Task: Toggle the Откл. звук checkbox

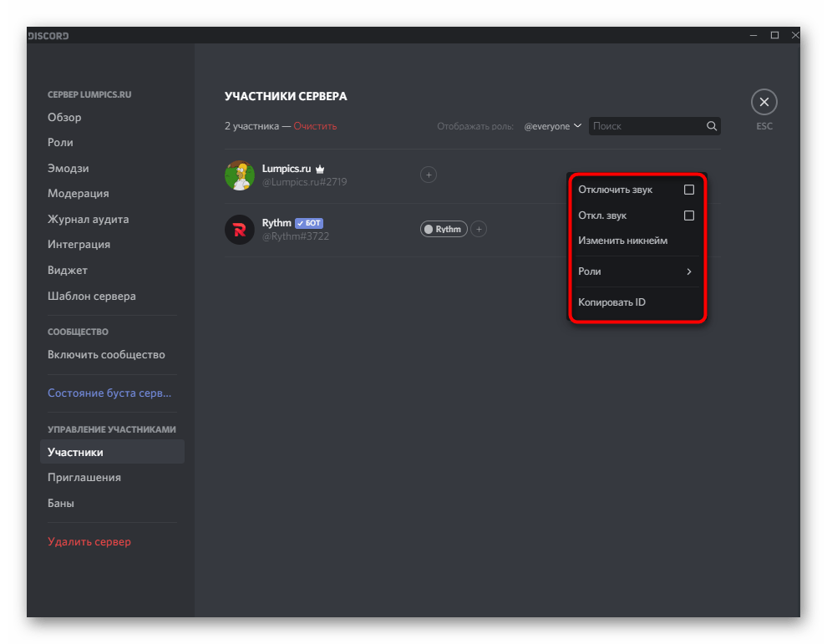Action: tap(689, 216)
